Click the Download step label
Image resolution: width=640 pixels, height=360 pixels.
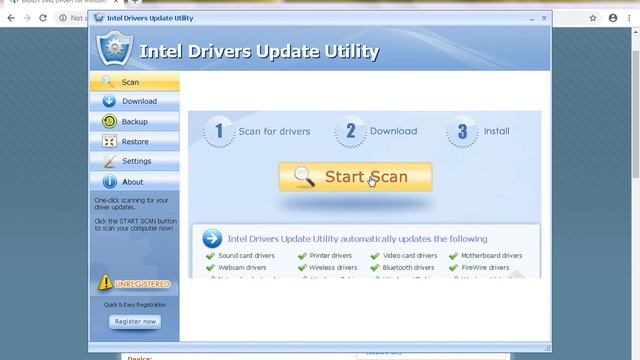pyautogui.click(x=393, y=131)
